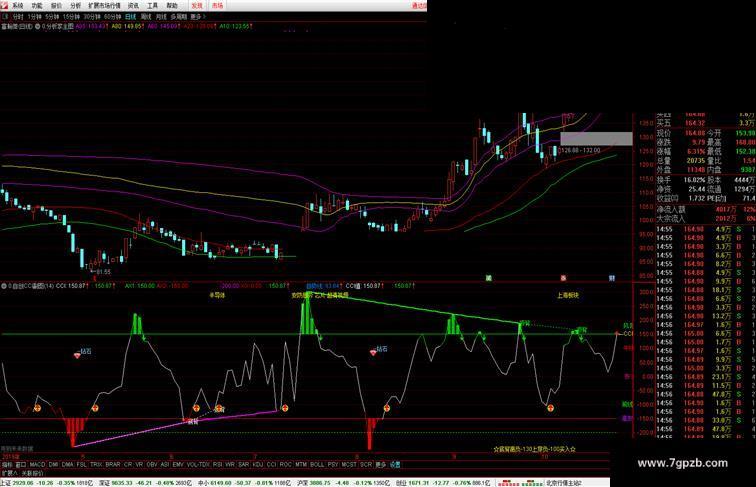Switch indicator to CCI
Image resolution: width=756 pixels, height=487 pixels.
tap(272, 465)
